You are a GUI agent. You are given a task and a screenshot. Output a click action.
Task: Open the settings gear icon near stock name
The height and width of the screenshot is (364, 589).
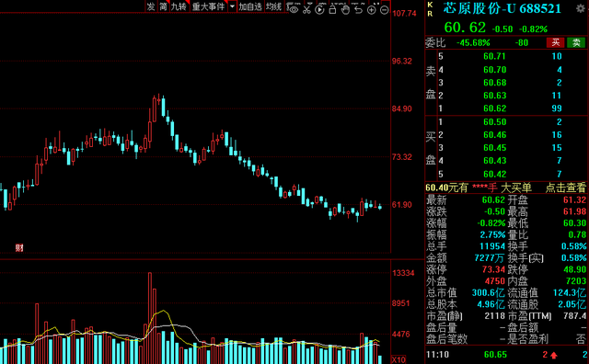click(x=581, y=8)
